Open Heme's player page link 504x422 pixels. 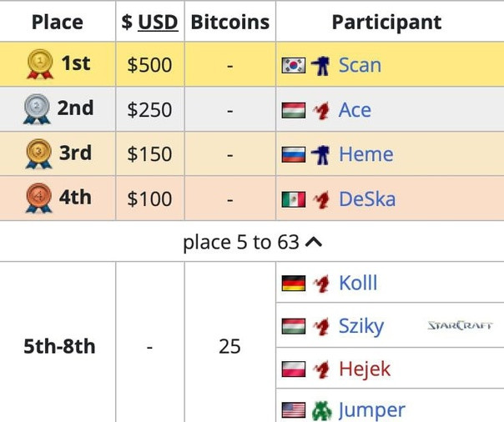[x=366, y=154]
